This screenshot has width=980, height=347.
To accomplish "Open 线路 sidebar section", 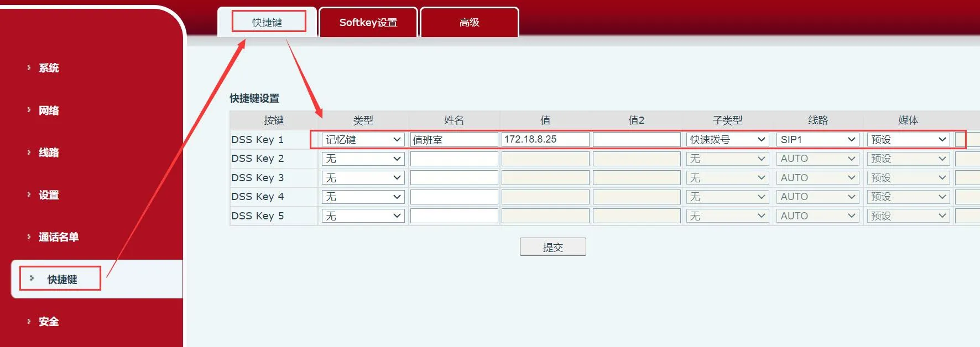I will [x=49, y=153].
